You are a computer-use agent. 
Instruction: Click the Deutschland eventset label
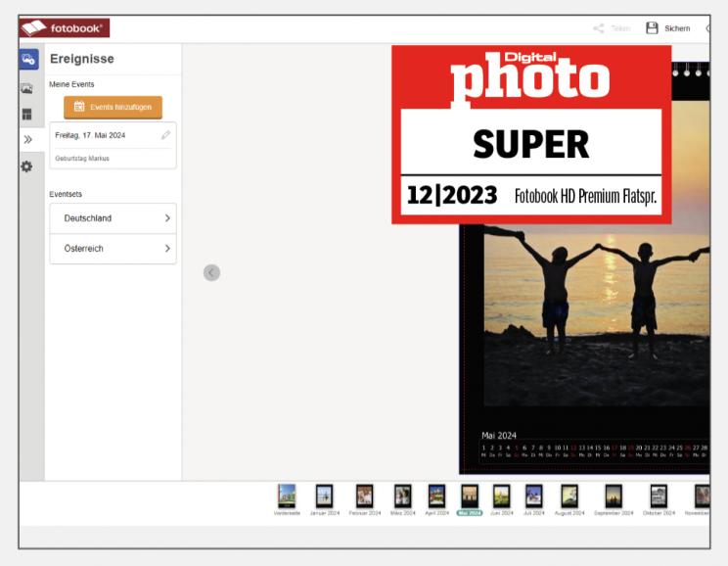(88, 218)
